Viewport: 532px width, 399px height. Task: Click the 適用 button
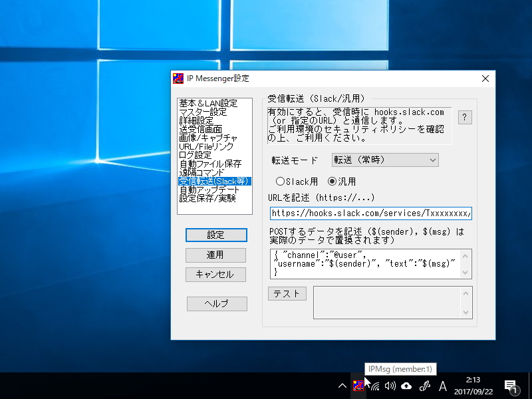point(215,255)
